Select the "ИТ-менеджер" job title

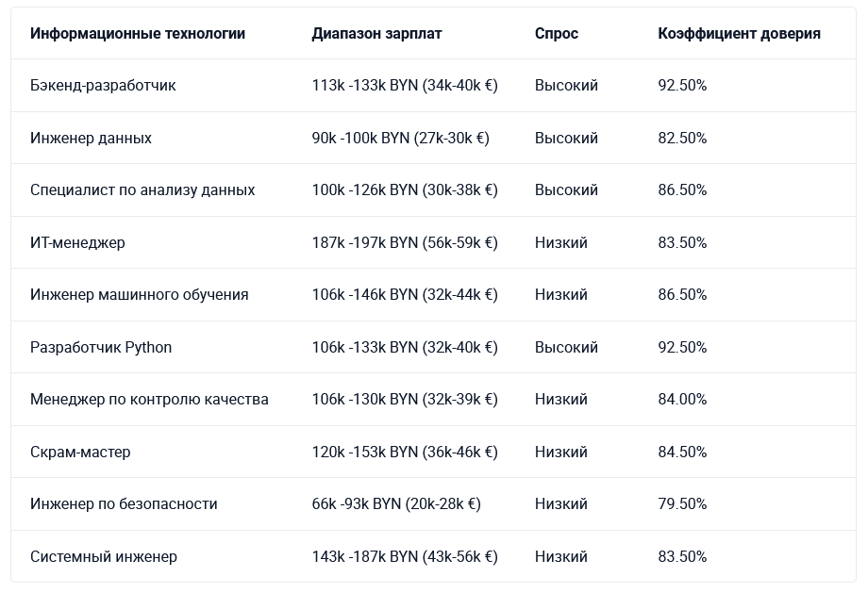click(x=77, y=243)
